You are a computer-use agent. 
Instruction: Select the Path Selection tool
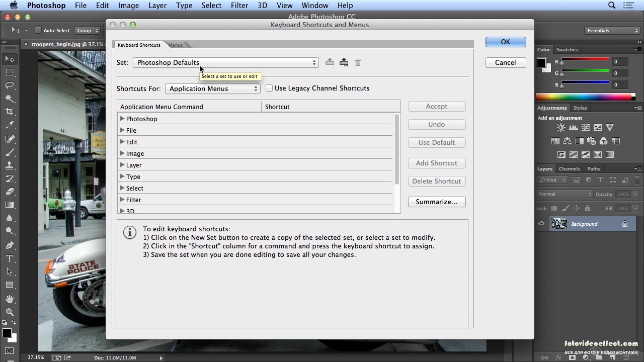[10, 271]
